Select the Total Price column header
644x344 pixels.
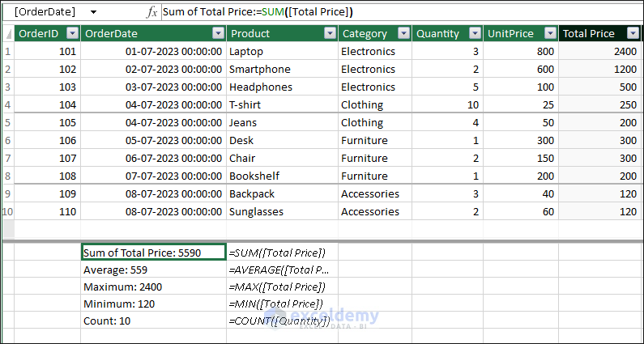click(589, 33)
